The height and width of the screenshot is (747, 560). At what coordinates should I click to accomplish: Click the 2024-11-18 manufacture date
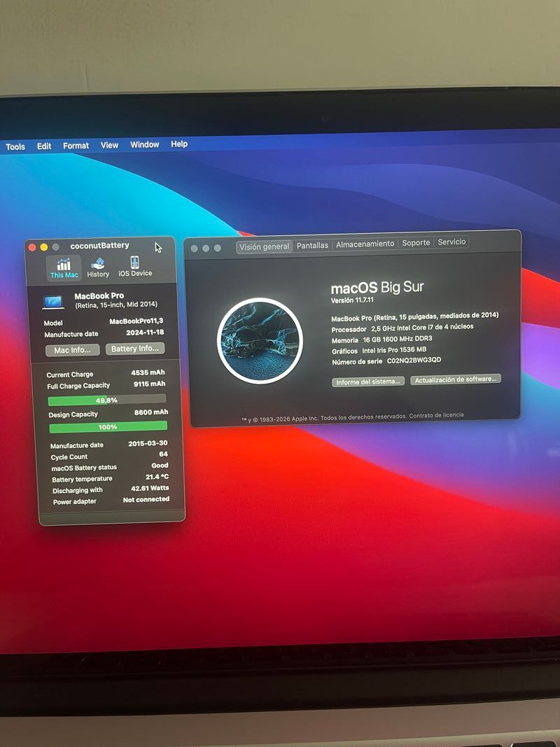(x=145, y=333)
